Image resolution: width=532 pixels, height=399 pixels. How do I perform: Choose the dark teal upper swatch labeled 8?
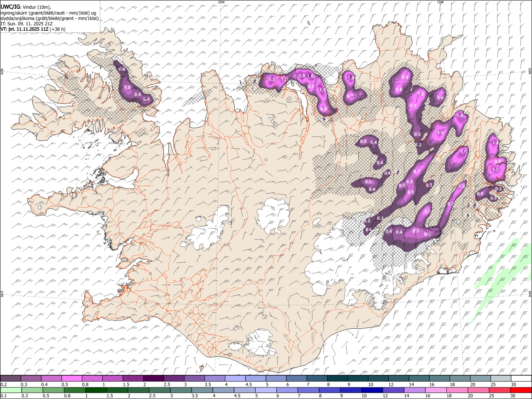coord(337,378)
